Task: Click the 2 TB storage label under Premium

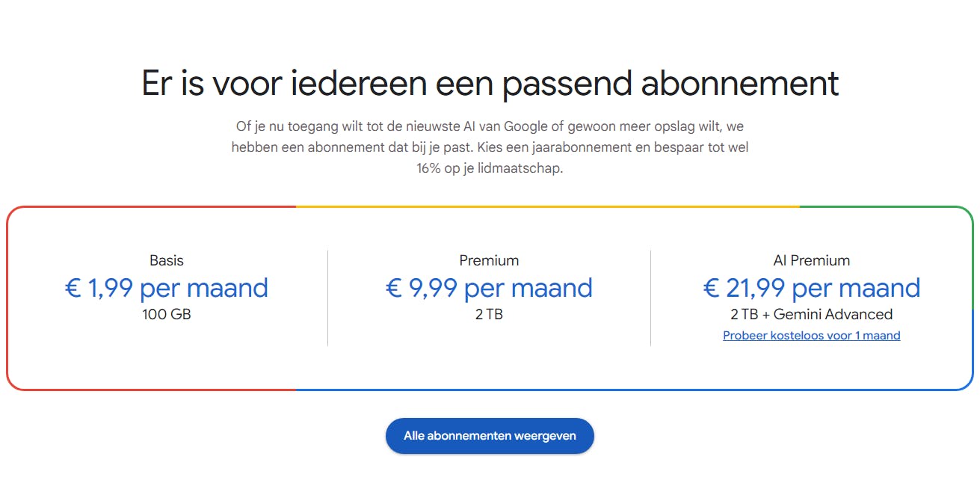Action: click(x=489, y=315)
